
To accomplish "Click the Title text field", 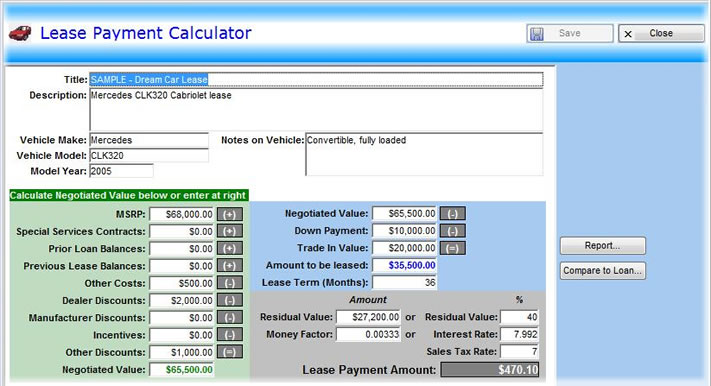I will 316,80.
